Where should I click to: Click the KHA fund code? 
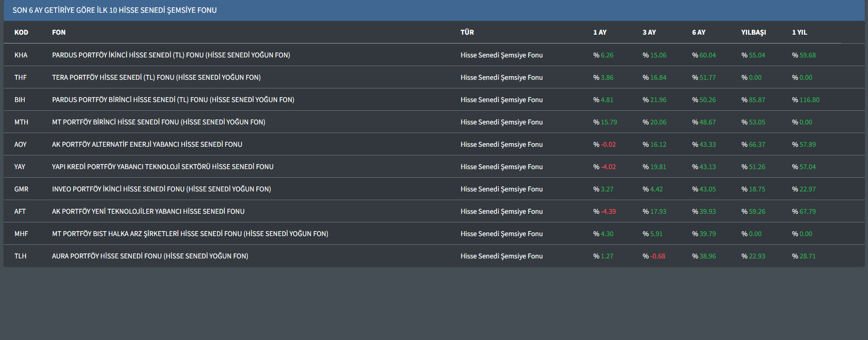[21, 55]
